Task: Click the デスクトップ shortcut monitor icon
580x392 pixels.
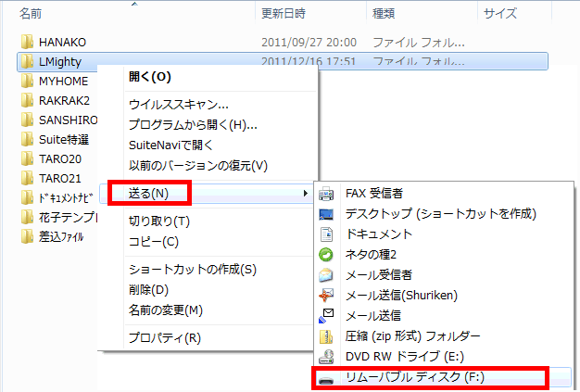Action: tap(325, 214)
